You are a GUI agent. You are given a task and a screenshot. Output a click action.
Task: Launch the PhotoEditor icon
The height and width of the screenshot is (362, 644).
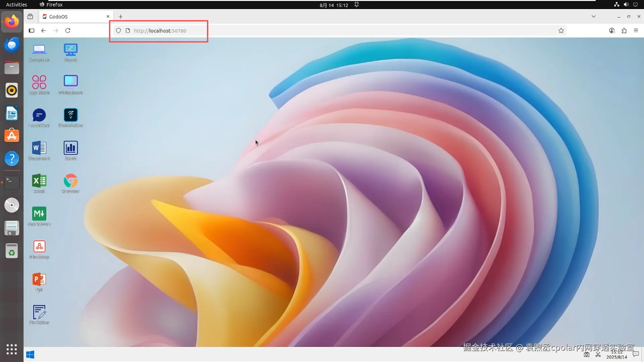pos(70,118)
